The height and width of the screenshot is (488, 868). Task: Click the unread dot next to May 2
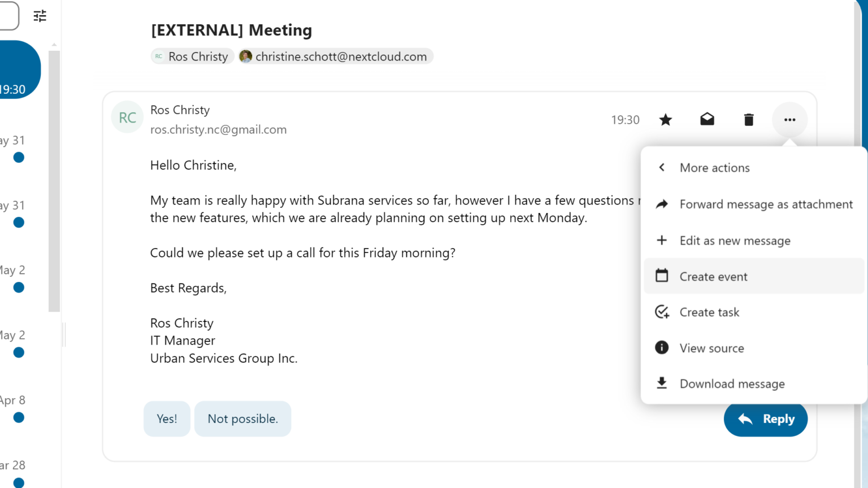19,287
